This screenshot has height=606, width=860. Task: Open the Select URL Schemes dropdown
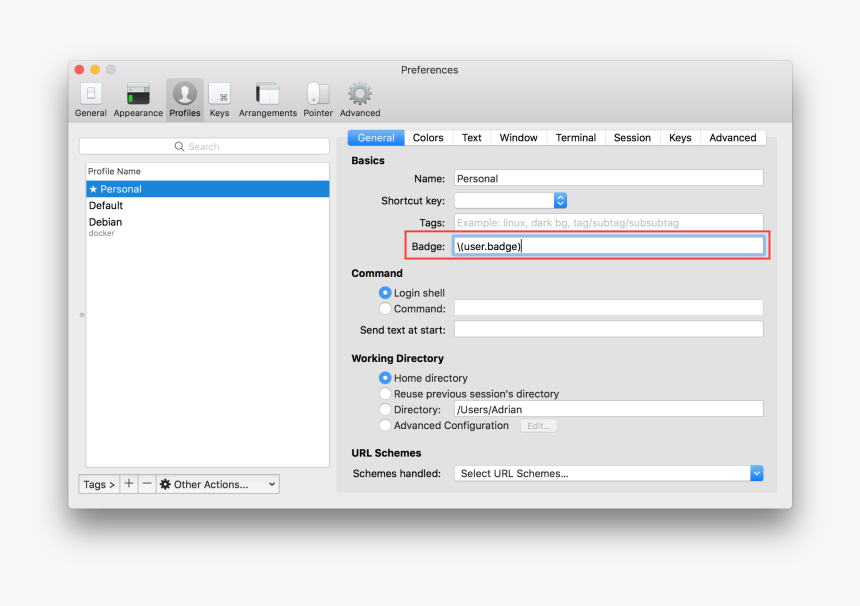point(609,473)
